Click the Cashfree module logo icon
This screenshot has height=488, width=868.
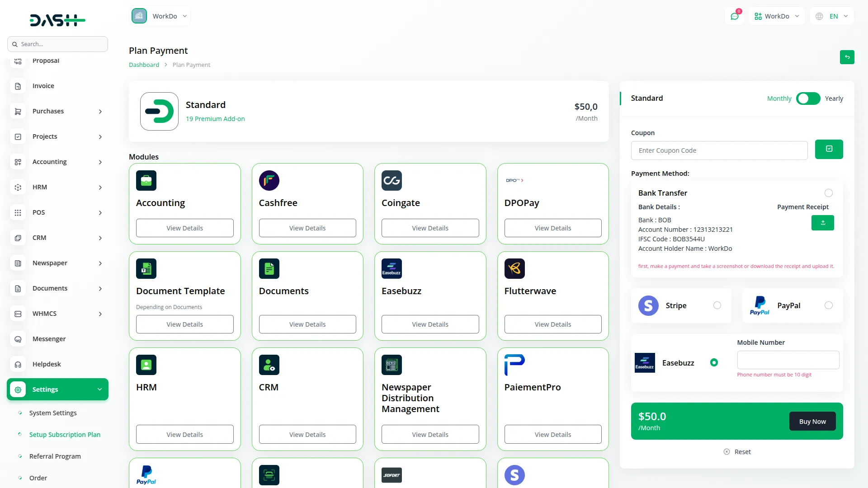pos(269,180)
